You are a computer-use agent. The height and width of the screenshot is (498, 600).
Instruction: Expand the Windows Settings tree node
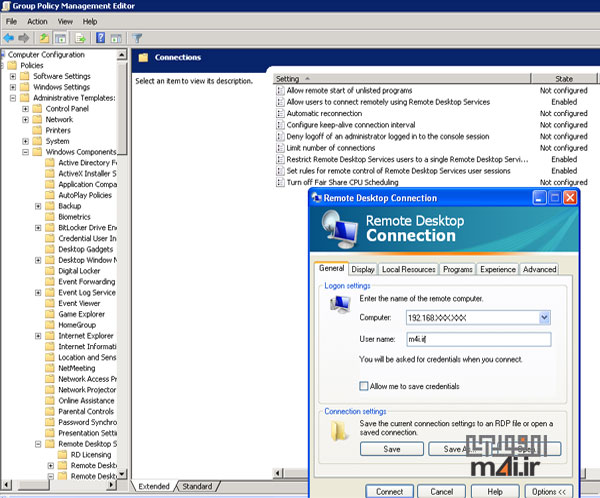(x=13, y=87)
